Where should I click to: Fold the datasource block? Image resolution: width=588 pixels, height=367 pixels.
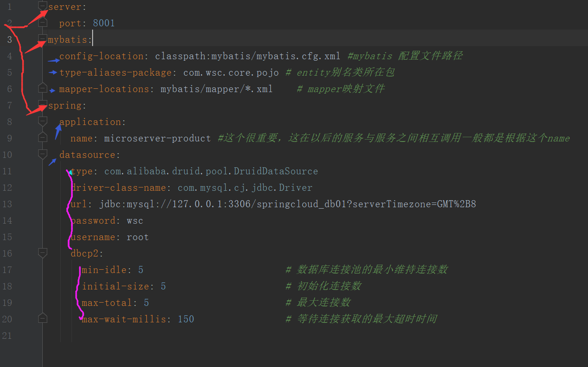(x=43, y=154)
